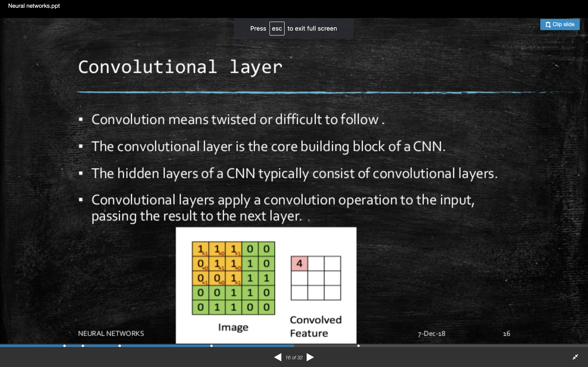Click the third white marker on progress bar
The height and width of the screenshot is (367, 588).
tap(120, 346)
